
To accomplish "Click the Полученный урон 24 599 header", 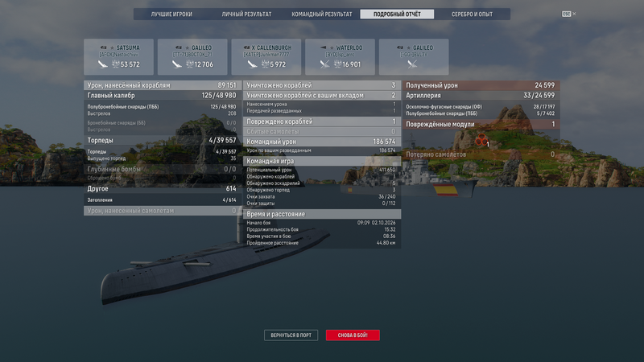I will click(481, 85).
